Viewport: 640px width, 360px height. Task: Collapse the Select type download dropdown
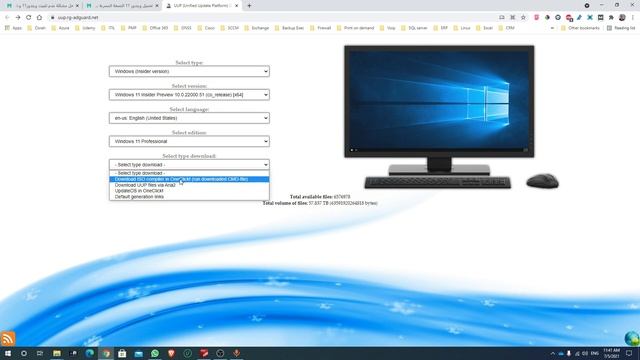(x=189, y=164)
